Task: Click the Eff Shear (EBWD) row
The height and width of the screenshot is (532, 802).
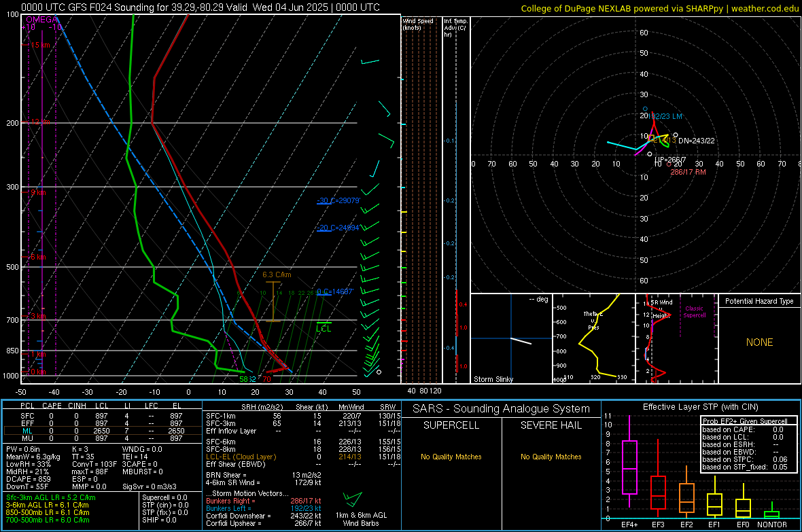Action: tap(303, 464)
